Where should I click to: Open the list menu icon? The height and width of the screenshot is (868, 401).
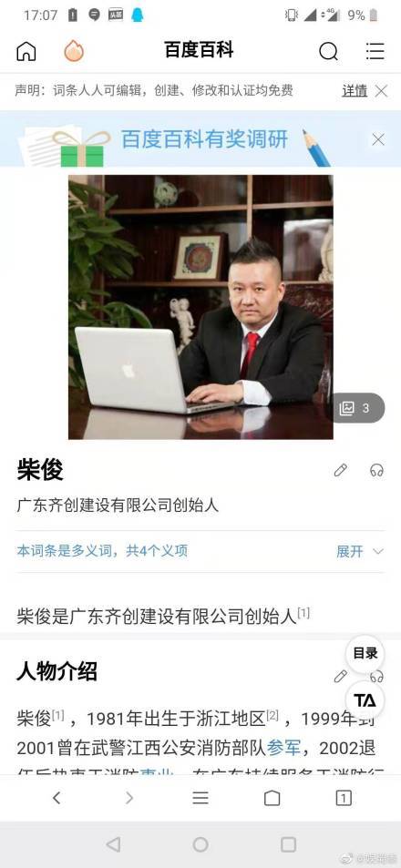(x=375, y=51)
